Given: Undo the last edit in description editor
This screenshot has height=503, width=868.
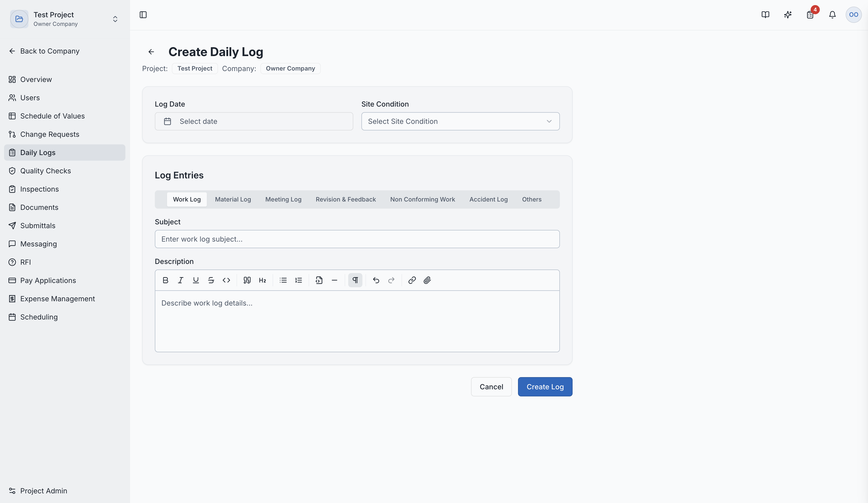Looking at the screenshot, I should (x=376, y=280).
